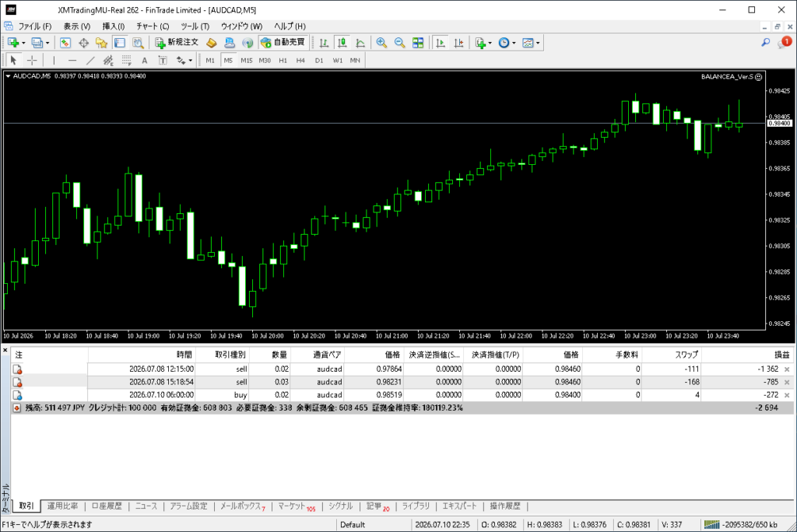
Task: Open the search magnifier in the toolbar
Action: pos(766,43)
